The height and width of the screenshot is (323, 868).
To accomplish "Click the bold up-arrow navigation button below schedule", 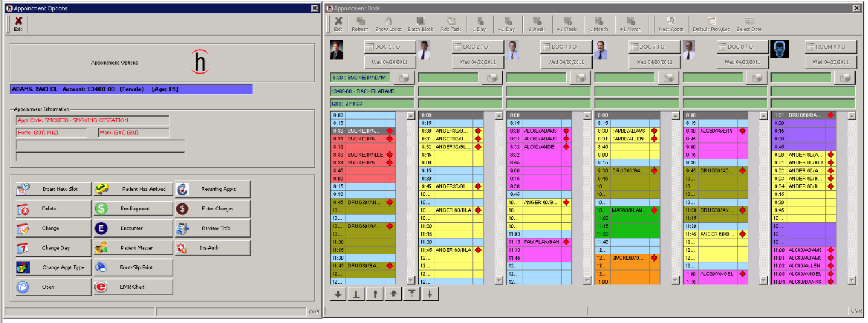I will click(393, 294).
